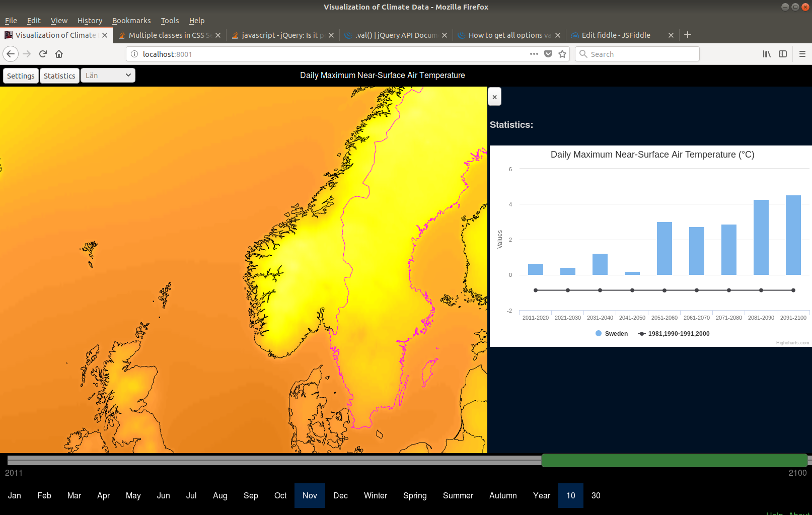Open the Edit menu
The width and height of the screenshot is (812, 515).
coord(34,21)
